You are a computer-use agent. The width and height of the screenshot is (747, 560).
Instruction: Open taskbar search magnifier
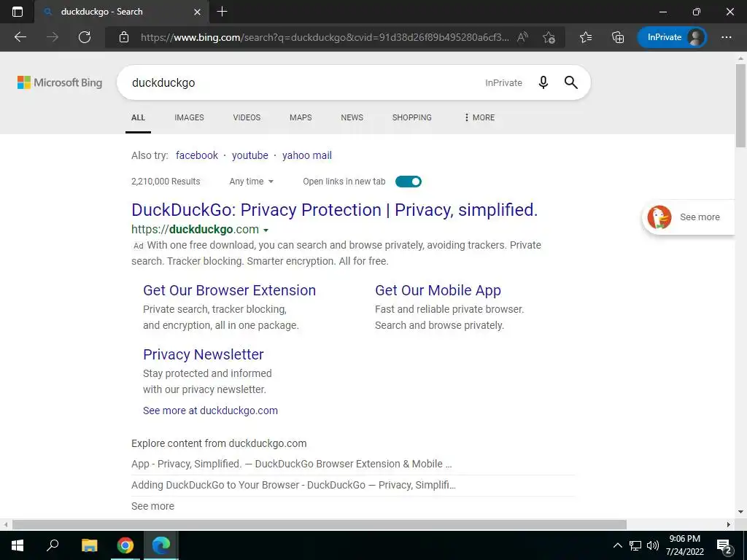tap(53, 545)
